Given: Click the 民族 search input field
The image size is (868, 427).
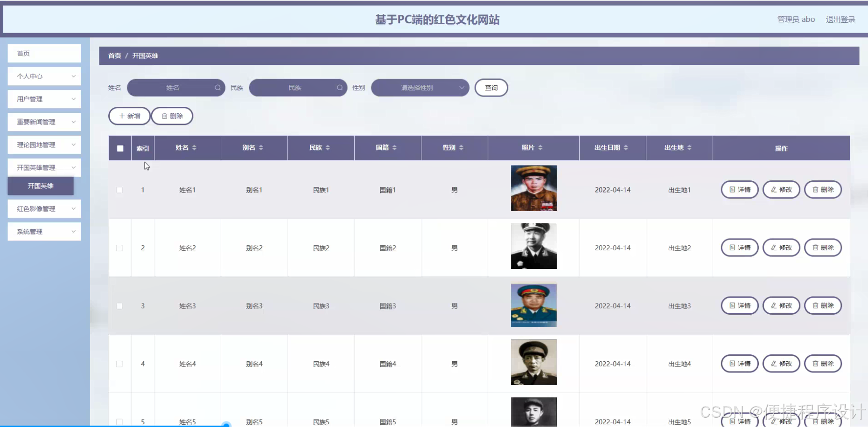Looking at the screenshot, I should pyautogui.click(x=298, y=88).
